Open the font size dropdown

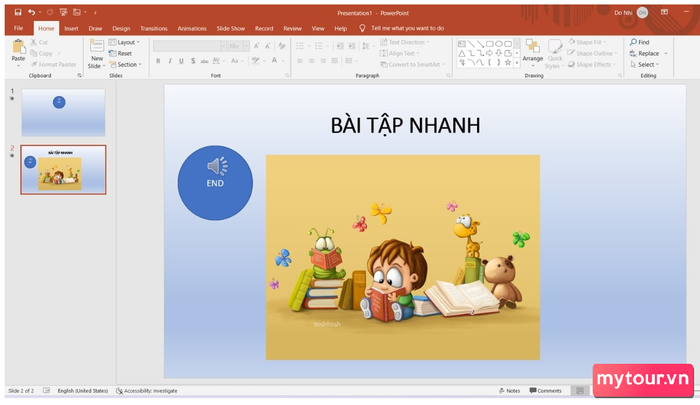tap(246, 46)
